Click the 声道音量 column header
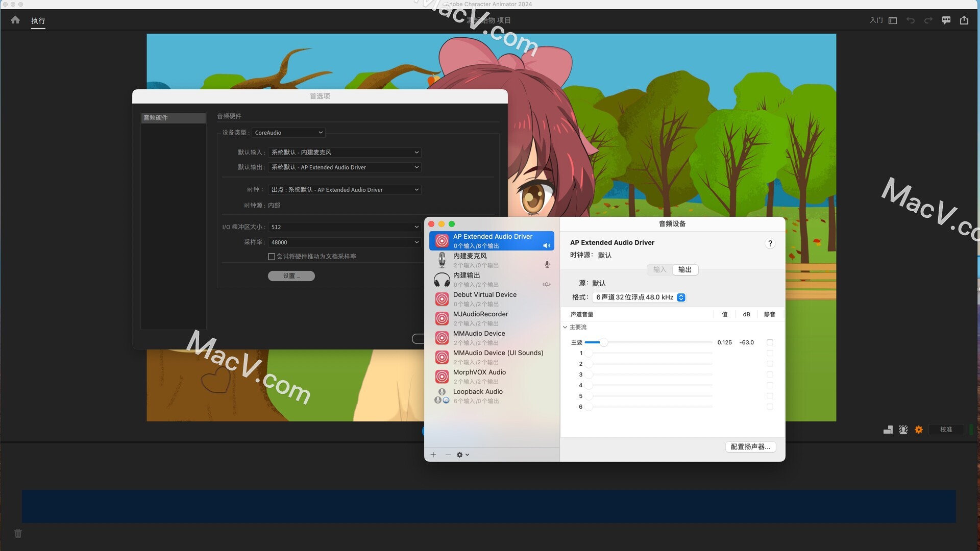 tap(582, 314)
